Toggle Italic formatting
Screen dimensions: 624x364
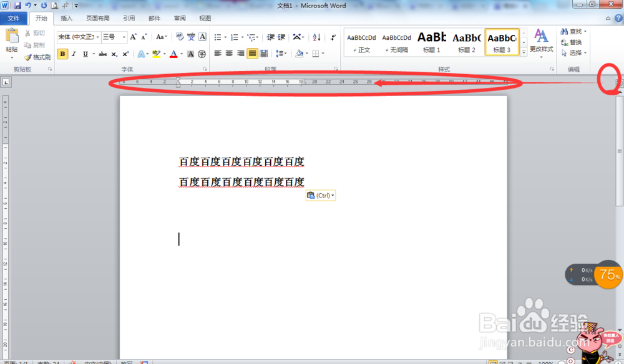point(74,54)
